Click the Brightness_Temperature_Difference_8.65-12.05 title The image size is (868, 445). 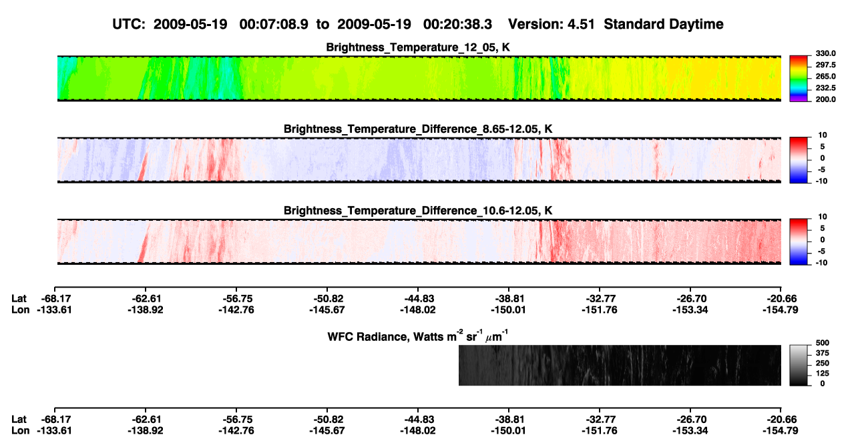click(x=419, y=129)
